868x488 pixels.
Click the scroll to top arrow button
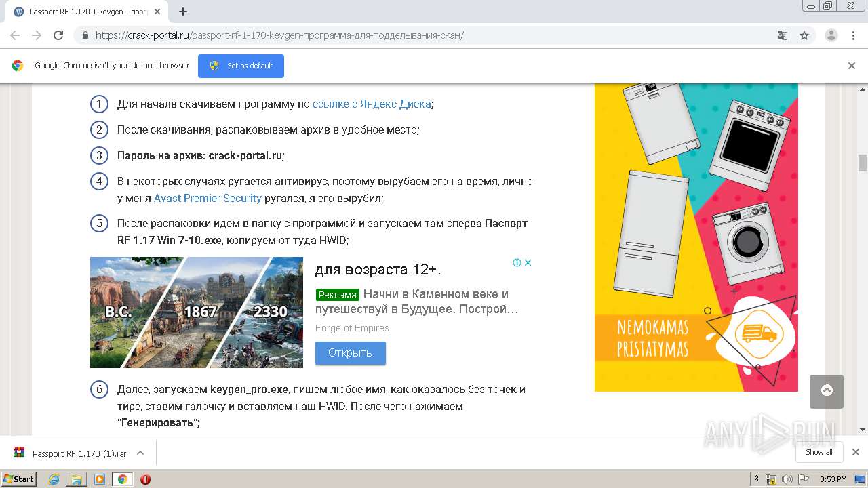click(x=827, y=392)
